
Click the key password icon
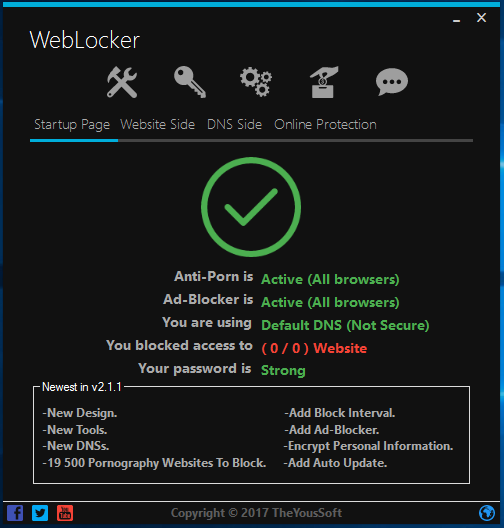point(190,82)
